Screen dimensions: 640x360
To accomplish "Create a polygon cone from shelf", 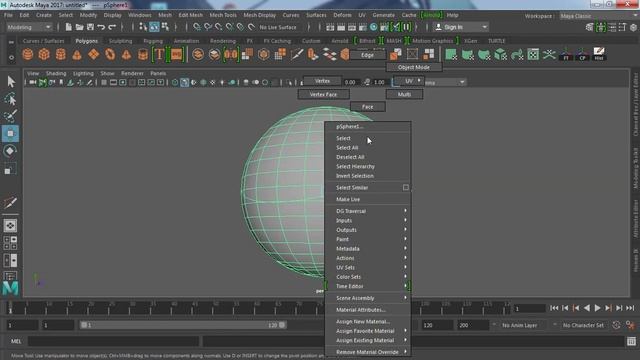I will pyautogui.click(x=77, y=54).
